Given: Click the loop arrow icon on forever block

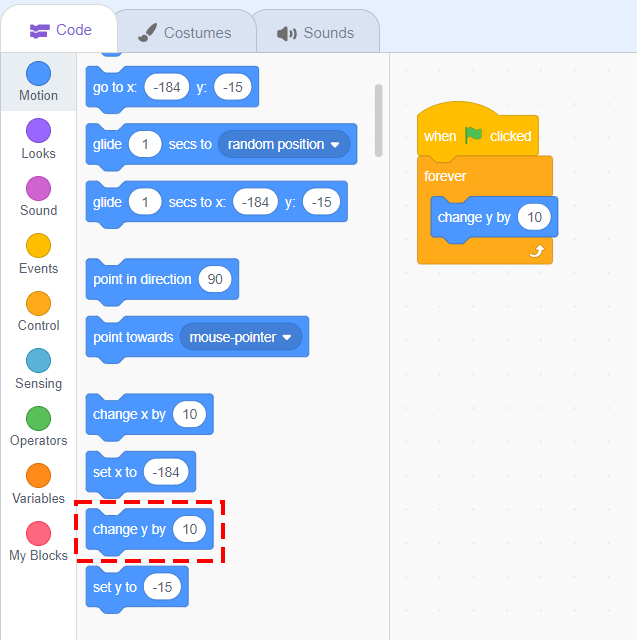Looking at the screenshot, I should point(537,251).
